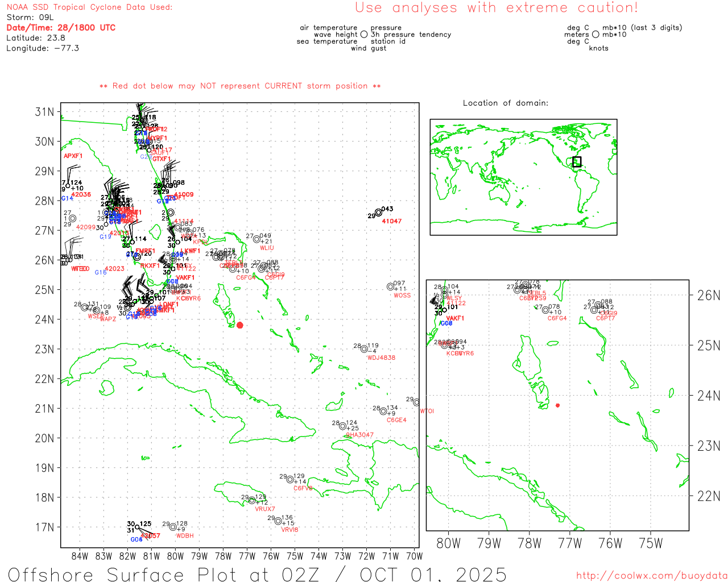Viewport: 728px width, 582px height.
Task: Click buoy station label 41047
Action: pos(392,221)
